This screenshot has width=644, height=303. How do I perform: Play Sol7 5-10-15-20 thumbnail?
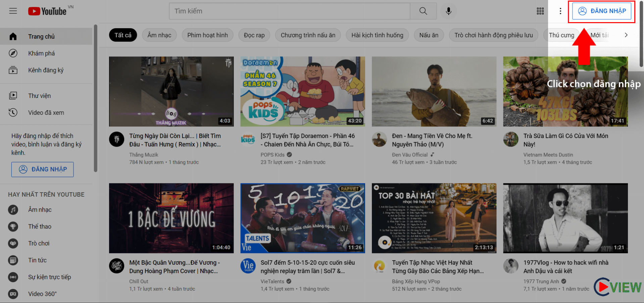(x=303, y=218)
